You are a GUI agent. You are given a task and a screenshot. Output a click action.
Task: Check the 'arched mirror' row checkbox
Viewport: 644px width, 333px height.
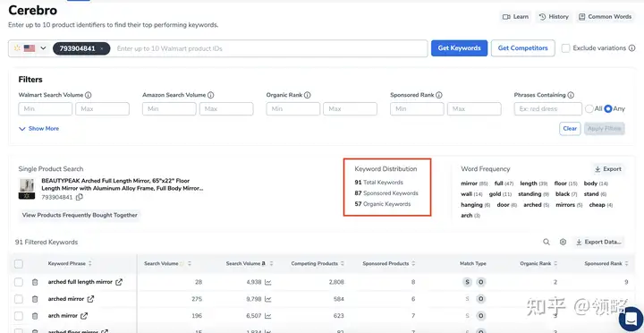[19, 299]
